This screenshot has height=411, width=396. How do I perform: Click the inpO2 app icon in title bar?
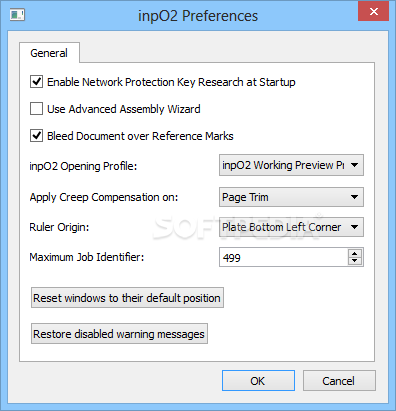coord(17,15)
